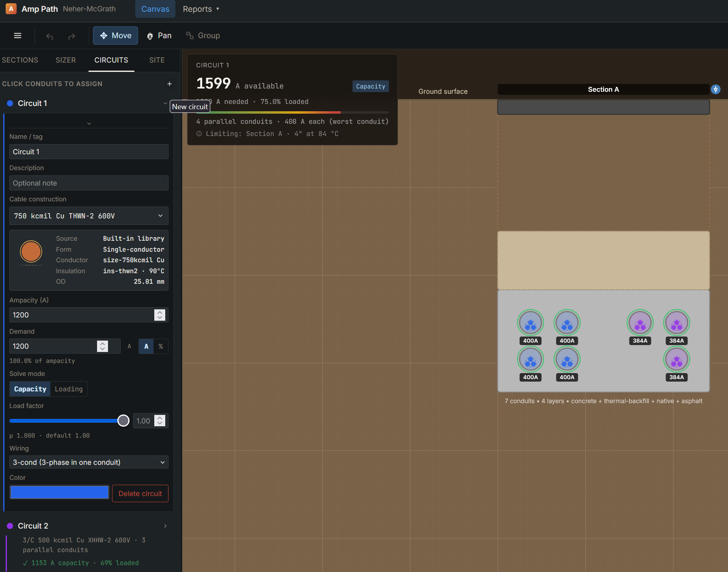Viewport: 728px width, 572px height.
Task: Click the undo arrow icon
Action: click(x=50, y=37)
